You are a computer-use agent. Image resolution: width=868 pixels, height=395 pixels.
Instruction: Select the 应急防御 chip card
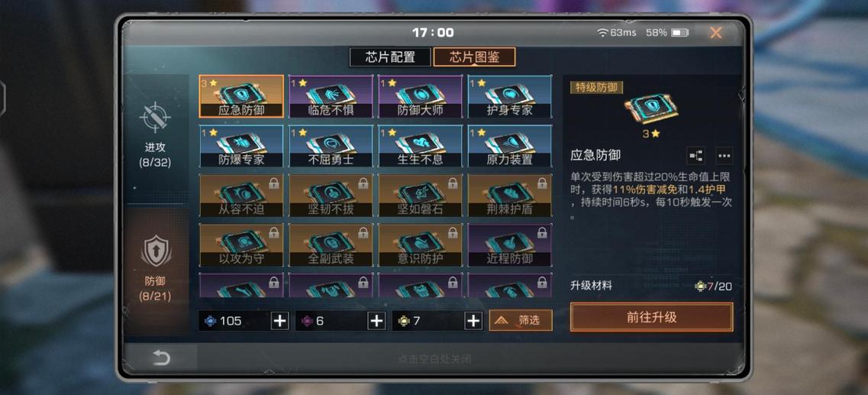point(240,96)
